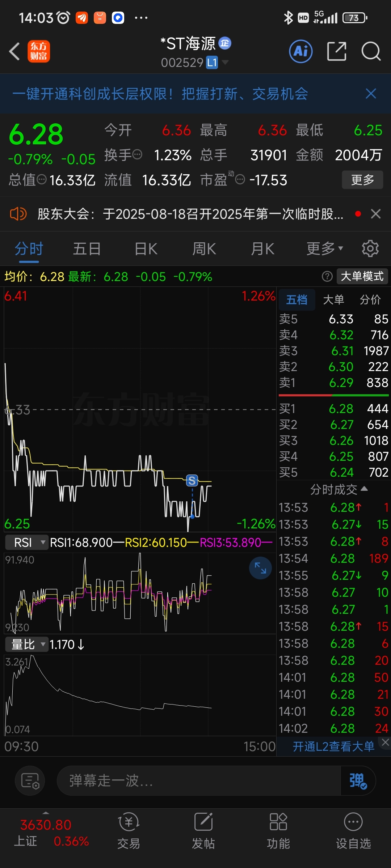The height and width of the screenshot is (868, 391).
Task: Tap the danmaku settings list icon
Action: 30,780
